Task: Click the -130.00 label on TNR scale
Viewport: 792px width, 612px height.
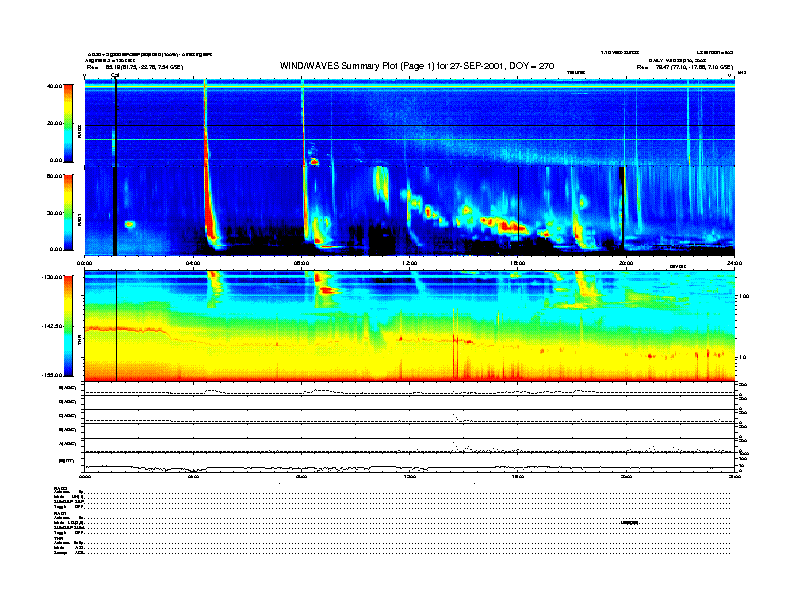Action: pyautogui.click(x=52, y=277)
